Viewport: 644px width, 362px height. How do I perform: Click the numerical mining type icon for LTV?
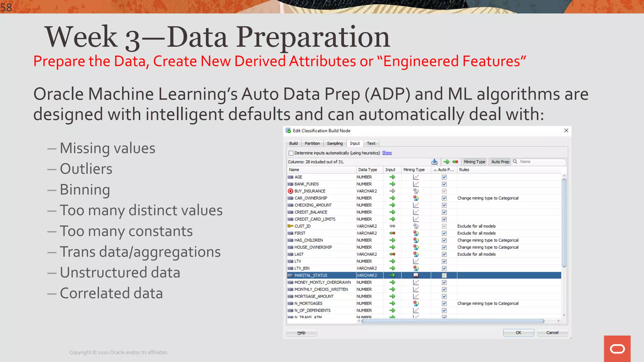(x=416, y=261)
